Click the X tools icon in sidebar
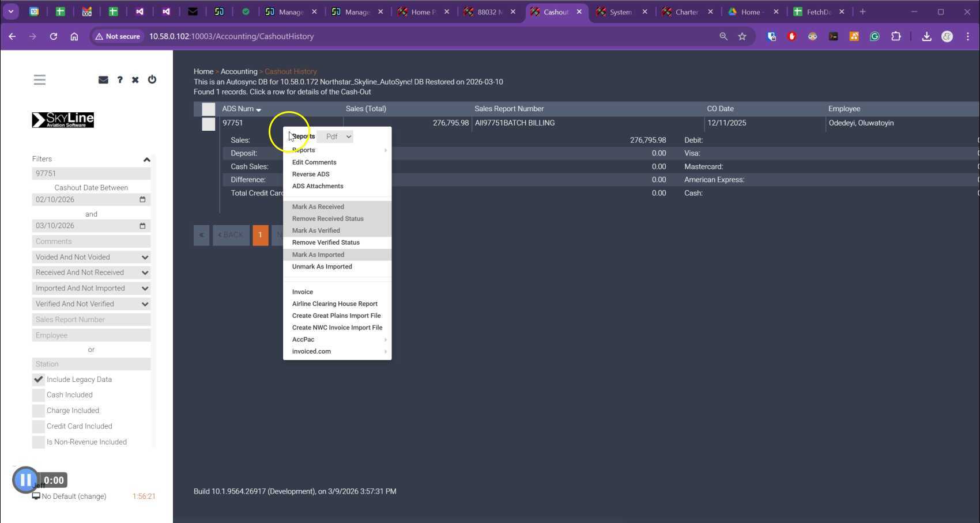980x523 pixels. pos(135,80)
